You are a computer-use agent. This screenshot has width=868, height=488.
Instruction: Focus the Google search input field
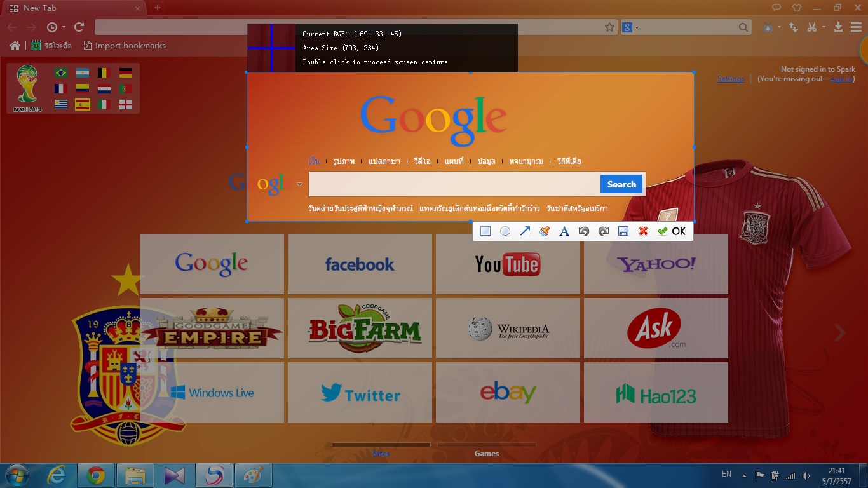(x=454, y=184)
